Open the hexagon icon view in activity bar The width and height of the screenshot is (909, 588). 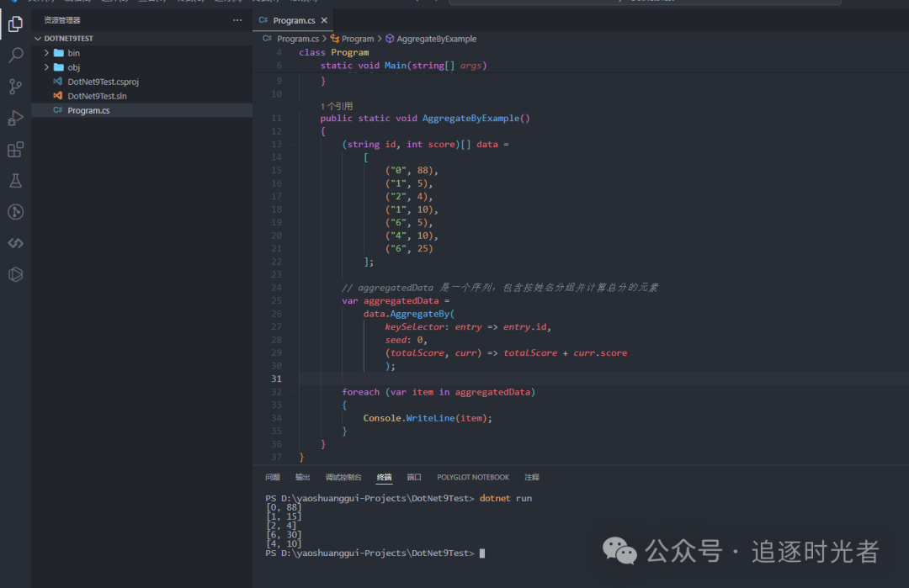coord(16,274)
